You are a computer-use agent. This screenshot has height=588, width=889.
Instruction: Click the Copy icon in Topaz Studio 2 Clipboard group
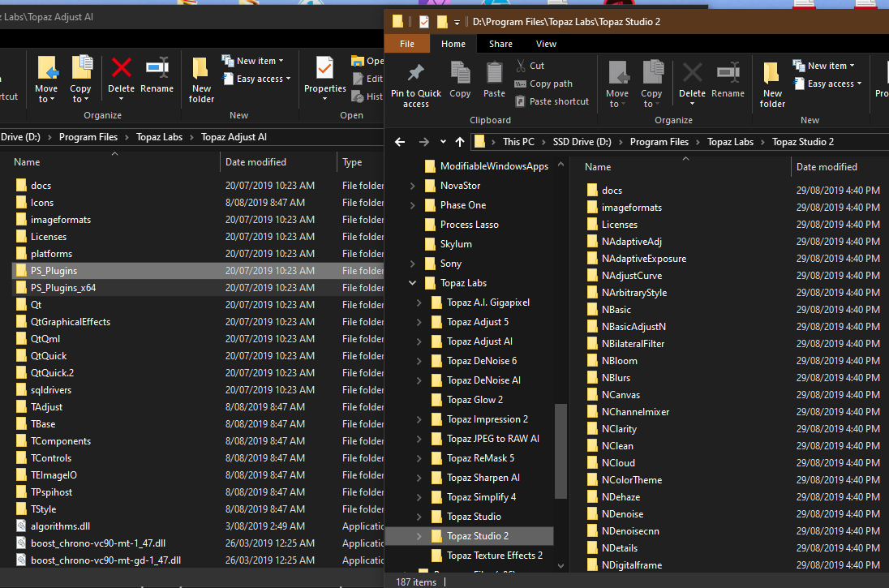[x=460, y=72]
